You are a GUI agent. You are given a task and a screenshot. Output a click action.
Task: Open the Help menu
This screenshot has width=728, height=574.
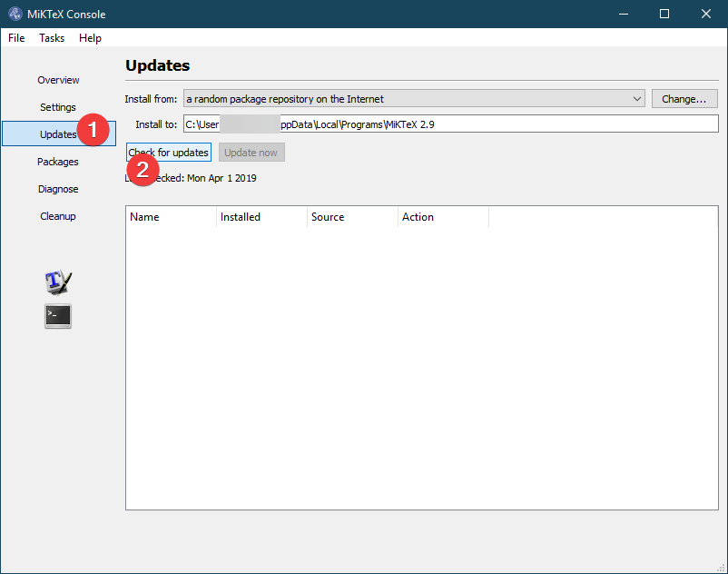(90, 38)
